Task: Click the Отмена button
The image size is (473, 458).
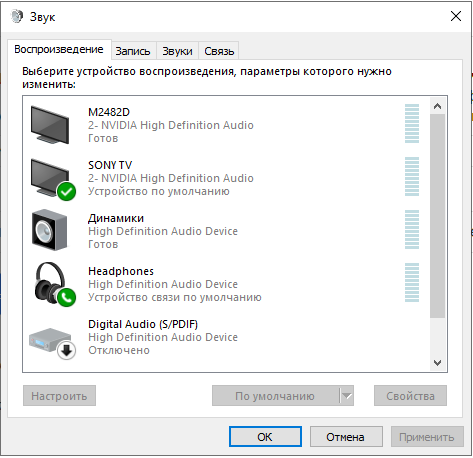Action: (x=346, y=437)
